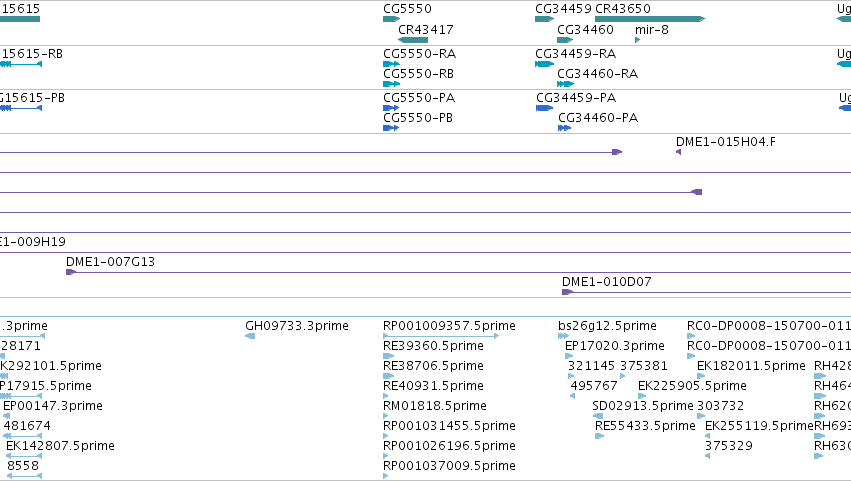Click the DME1-007G13 clone start arrow

click(x=71, y=272)
